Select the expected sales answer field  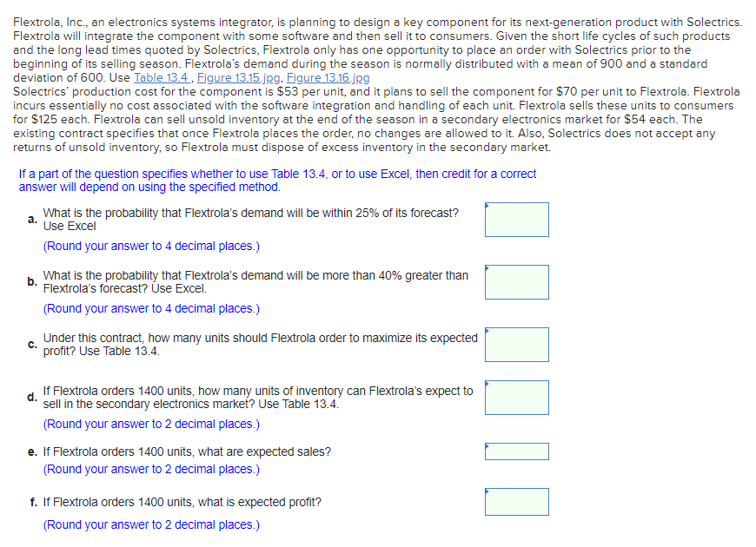[517, 451]
